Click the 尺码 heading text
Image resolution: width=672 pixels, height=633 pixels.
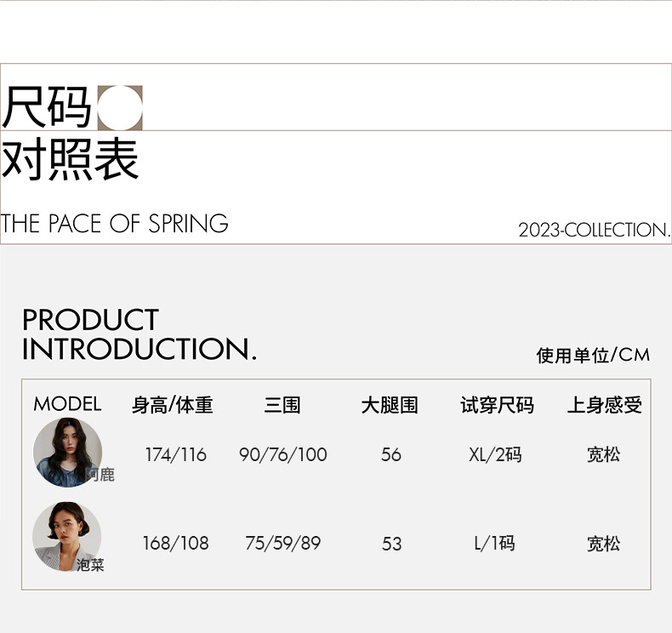click(47, 107)
